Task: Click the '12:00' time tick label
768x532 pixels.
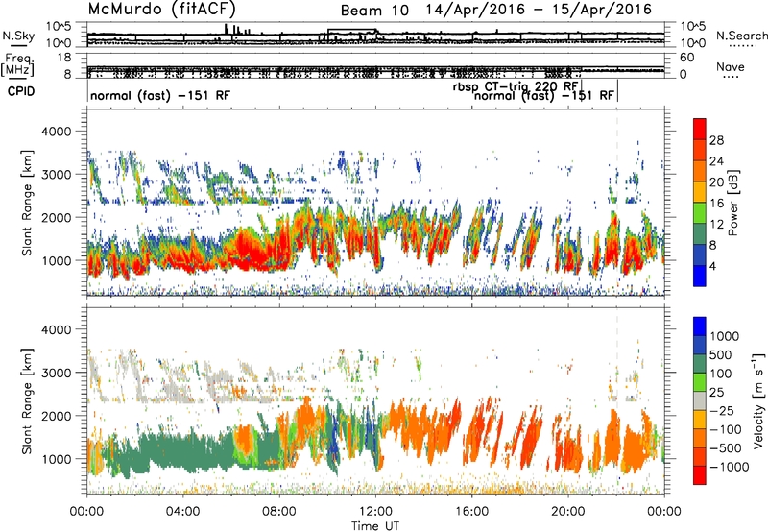Action: (375, 512)
